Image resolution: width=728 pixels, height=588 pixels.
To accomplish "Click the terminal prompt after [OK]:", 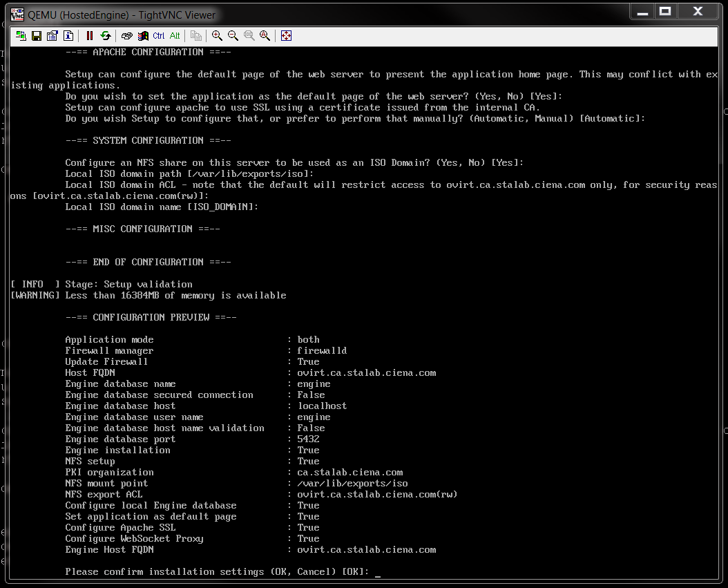I will 377,572.
